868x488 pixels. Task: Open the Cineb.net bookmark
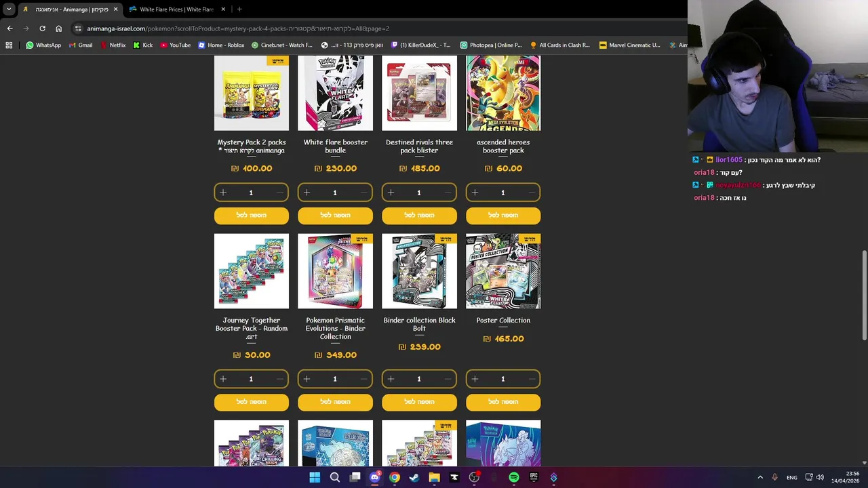pyautogui.click(x=281, y=45)
